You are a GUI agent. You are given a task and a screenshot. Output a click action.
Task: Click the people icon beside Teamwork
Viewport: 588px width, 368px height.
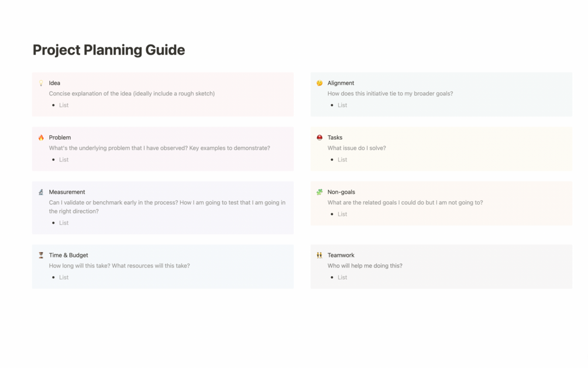pos(319,255)
